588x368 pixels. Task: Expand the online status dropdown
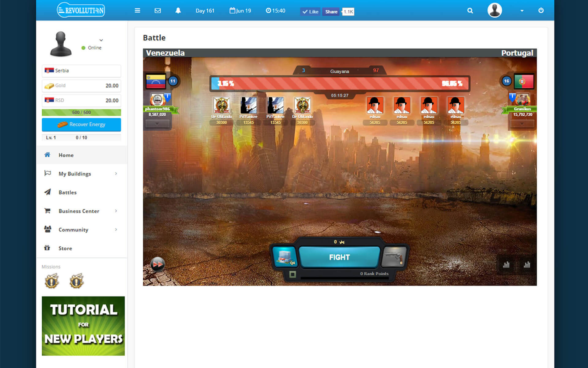(101, 40)
